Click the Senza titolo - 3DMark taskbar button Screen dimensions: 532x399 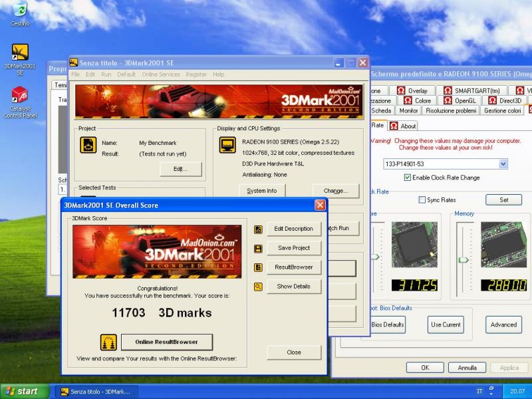95,392
